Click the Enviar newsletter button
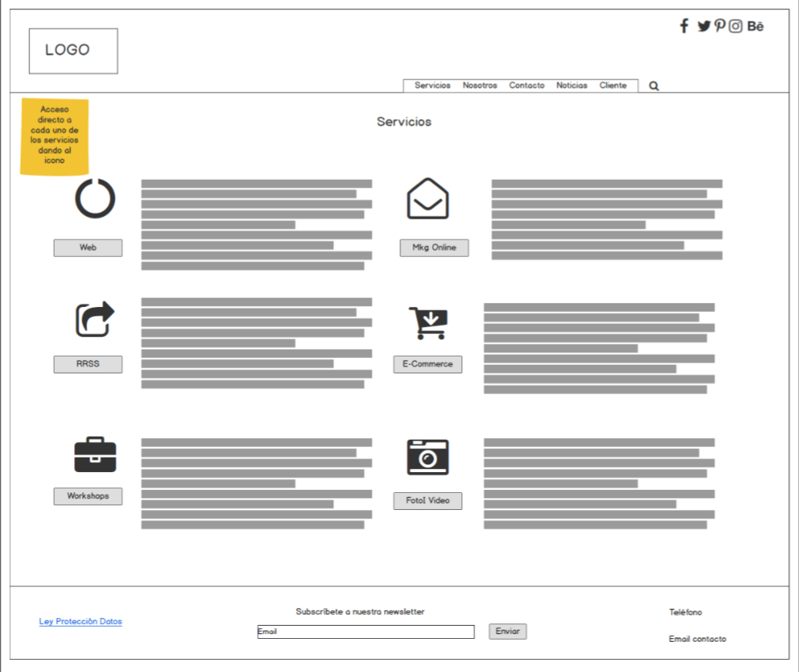The width and height of the screenshot is (799, 672). (x=507, y=631)
